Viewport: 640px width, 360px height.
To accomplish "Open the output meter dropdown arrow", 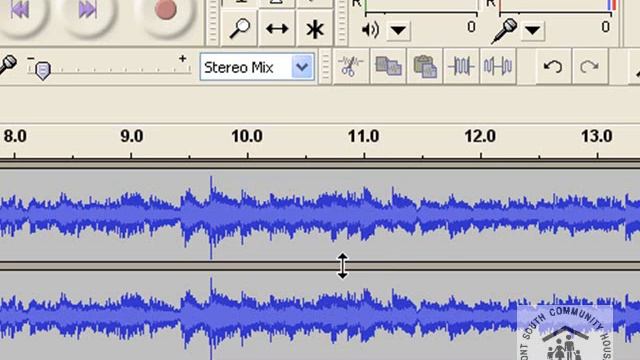I will coord(398,30).
